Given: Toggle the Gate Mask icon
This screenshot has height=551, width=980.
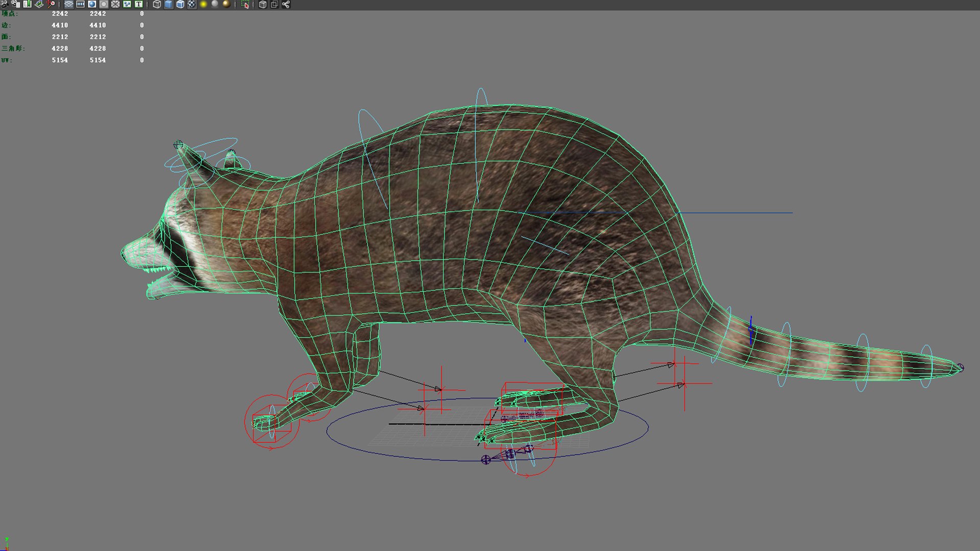Looking at the screenshot, I should click(x=104, y=4).
